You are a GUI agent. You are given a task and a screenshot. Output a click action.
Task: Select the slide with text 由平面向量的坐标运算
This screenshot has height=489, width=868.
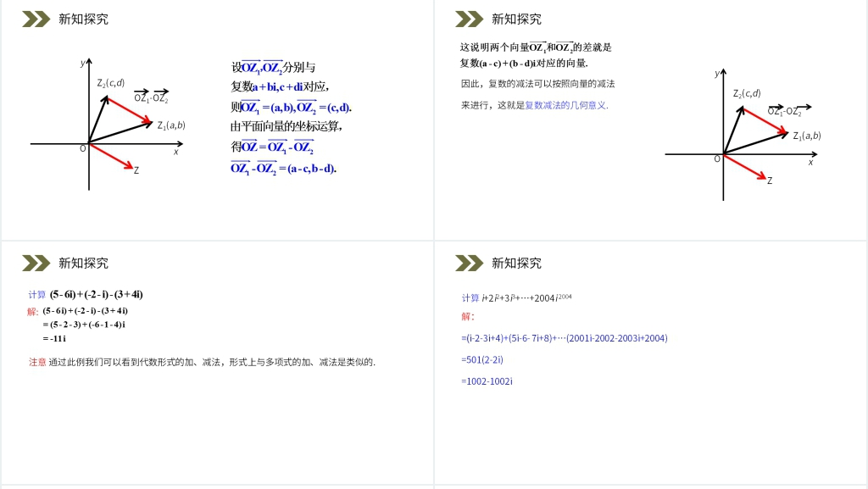(218, 120)
